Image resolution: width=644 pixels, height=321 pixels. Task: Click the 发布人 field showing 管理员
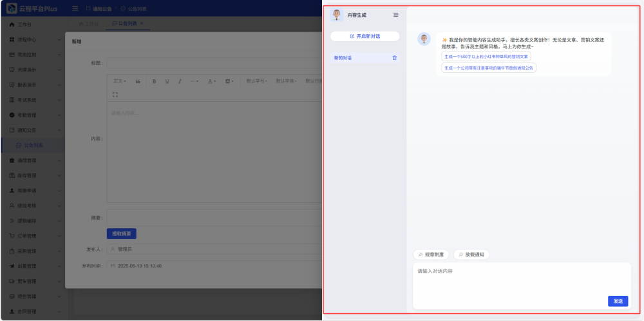[x=214, y=249]
